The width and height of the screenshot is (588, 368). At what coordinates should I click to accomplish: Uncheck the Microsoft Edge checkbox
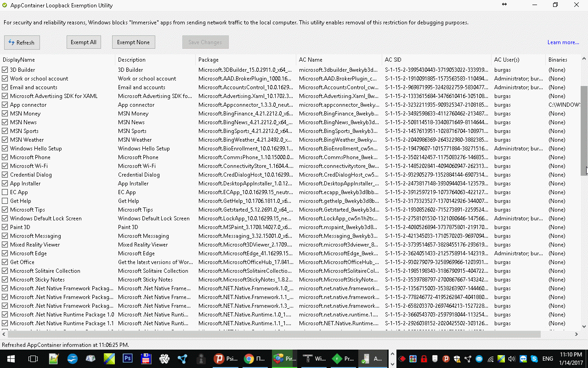(5, 253)
